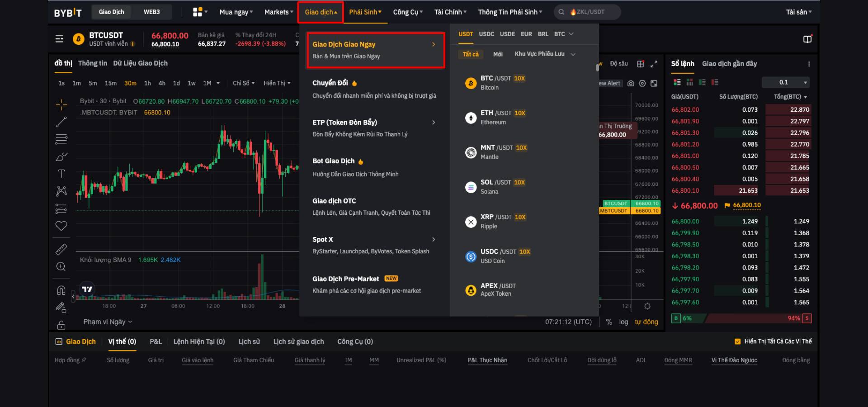Open the chart patterns tool
The image size is (868, 407).
click(61, 191)
